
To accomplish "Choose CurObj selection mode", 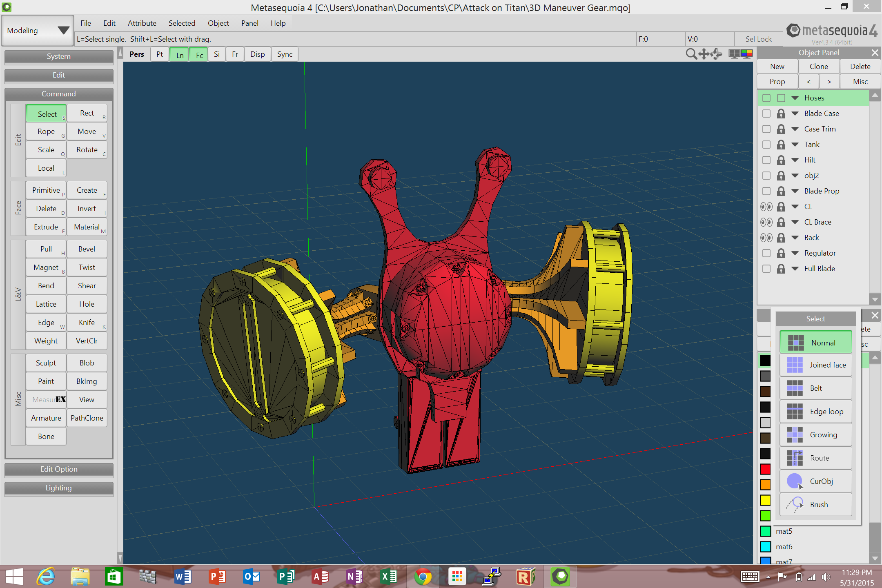I will tap(815, 481).
